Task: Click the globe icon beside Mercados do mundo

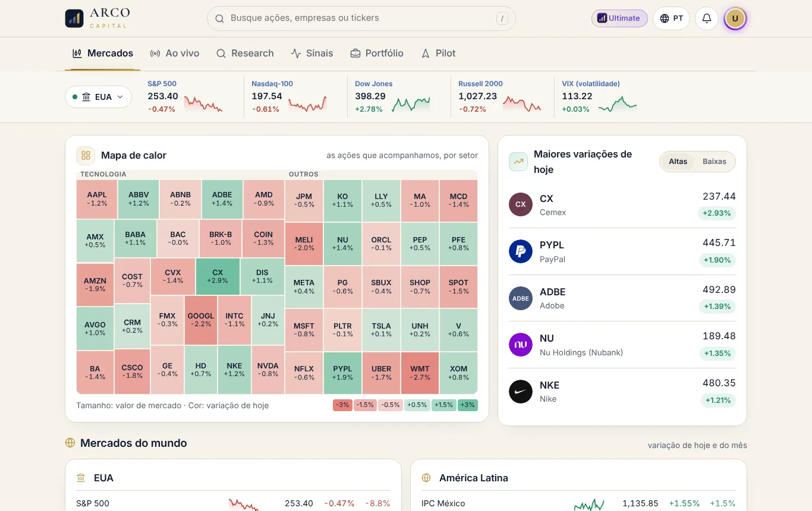Action: coord(70,443)
